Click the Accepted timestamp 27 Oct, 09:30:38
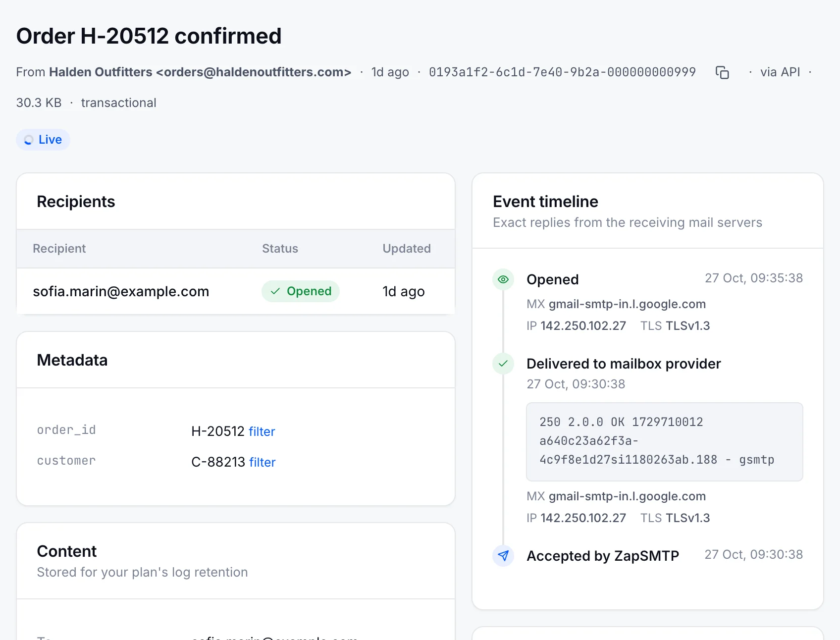840x640 pixels. [x=754, y=554]
